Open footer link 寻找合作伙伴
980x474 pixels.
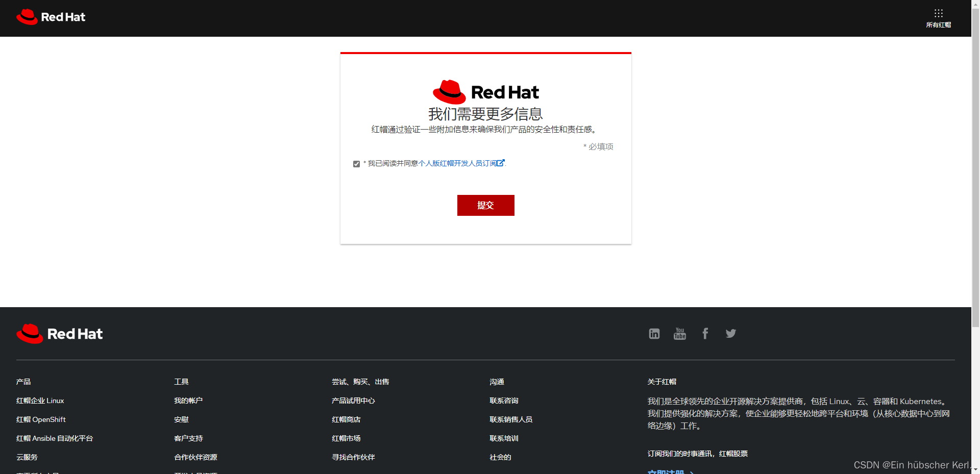pos(353,457)
